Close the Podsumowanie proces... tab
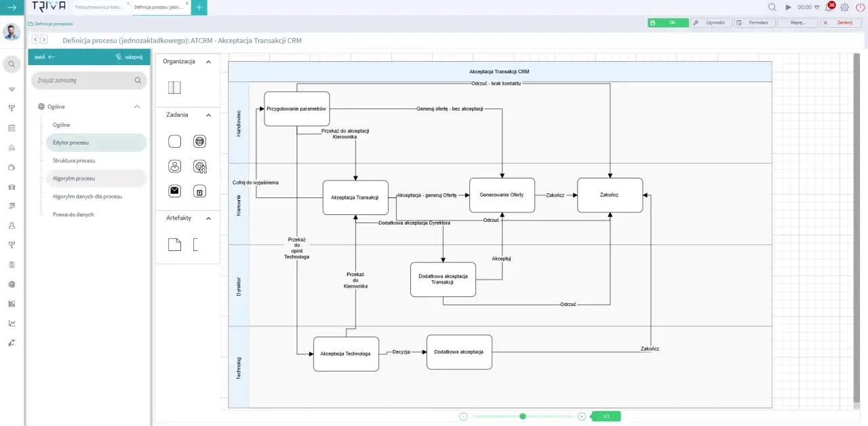 coord(127,3)
